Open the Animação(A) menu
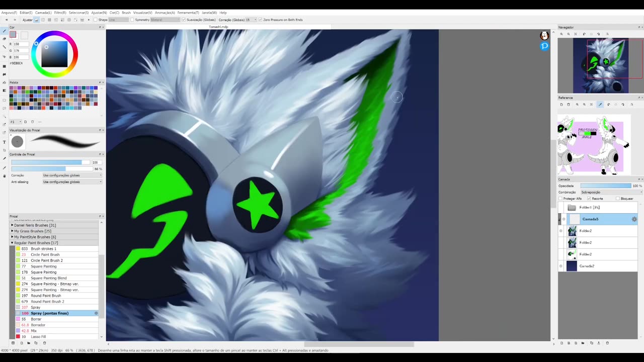The height and width of the screenshot is (362, 644). (x=165, y=13)
